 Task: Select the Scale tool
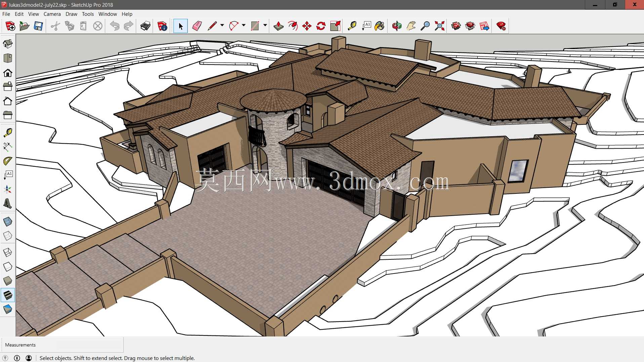(335, 26)
